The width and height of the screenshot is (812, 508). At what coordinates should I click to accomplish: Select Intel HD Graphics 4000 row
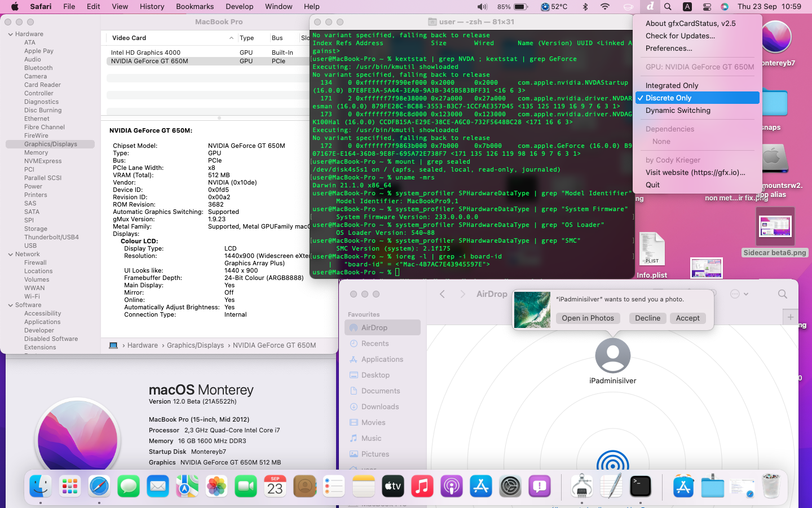point(146,52)
